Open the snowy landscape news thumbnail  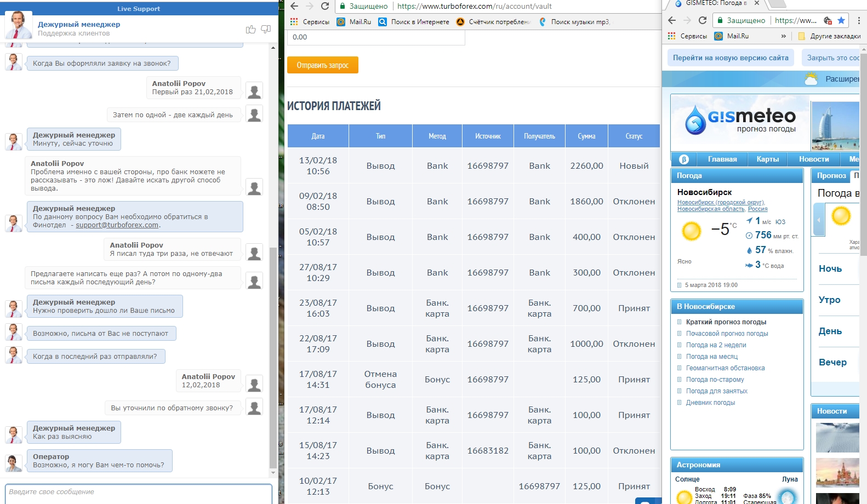point(837,437)
